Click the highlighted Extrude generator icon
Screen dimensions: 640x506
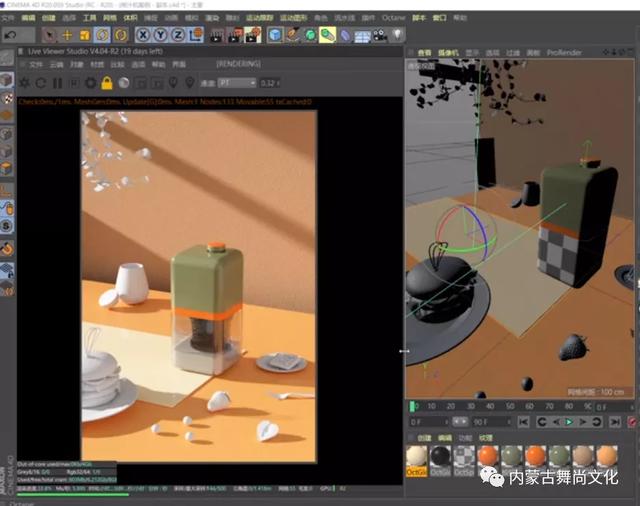tap(327, 35)
